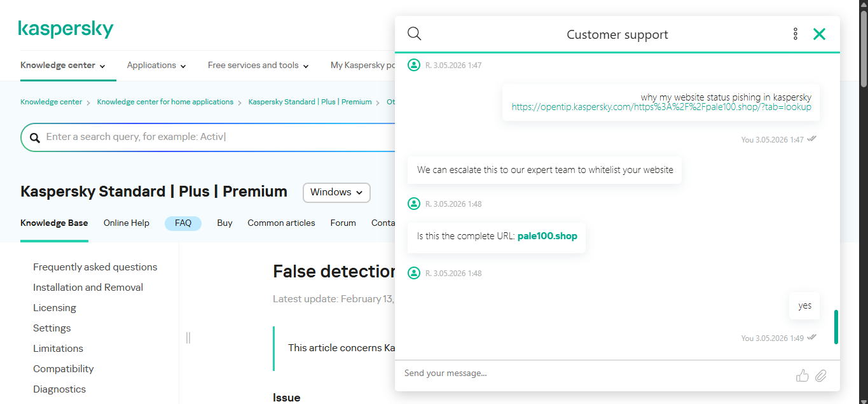Click the chat conversation scrollbar thumb
The height and width of the screenshot is (404, 868).
point(836,327)
